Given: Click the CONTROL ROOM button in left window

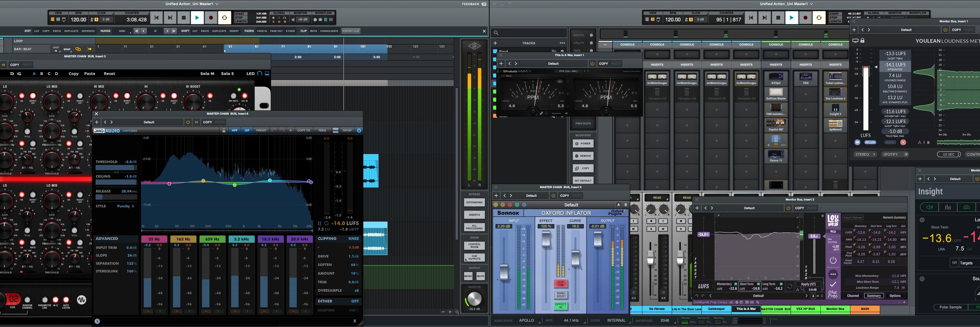Looking at the screenshot, I should 474,246.
